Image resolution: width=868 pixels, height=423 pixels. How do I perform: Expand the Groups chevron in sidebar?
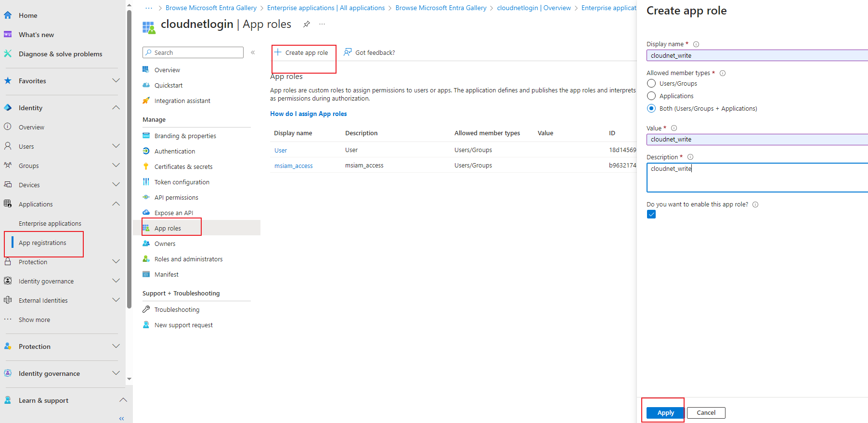tap(116, 165)
